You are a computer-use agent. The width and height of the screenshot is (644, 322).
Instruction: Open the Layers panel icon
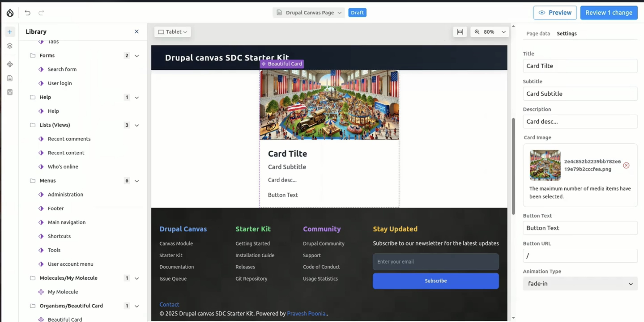10,46
